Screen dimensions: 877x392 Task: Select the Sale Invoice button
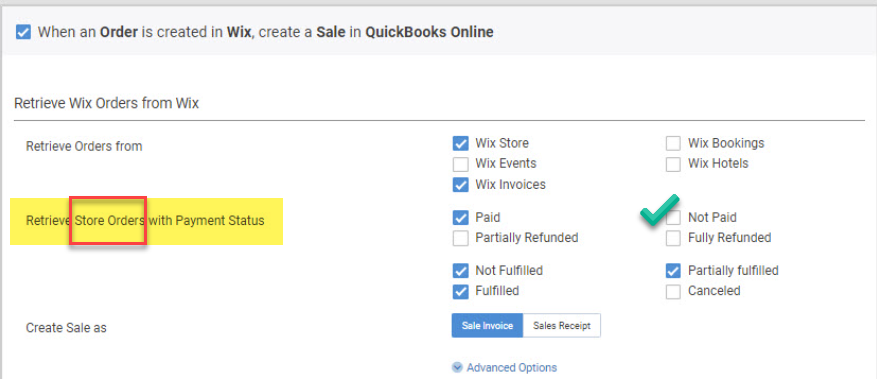click(487, 325)
